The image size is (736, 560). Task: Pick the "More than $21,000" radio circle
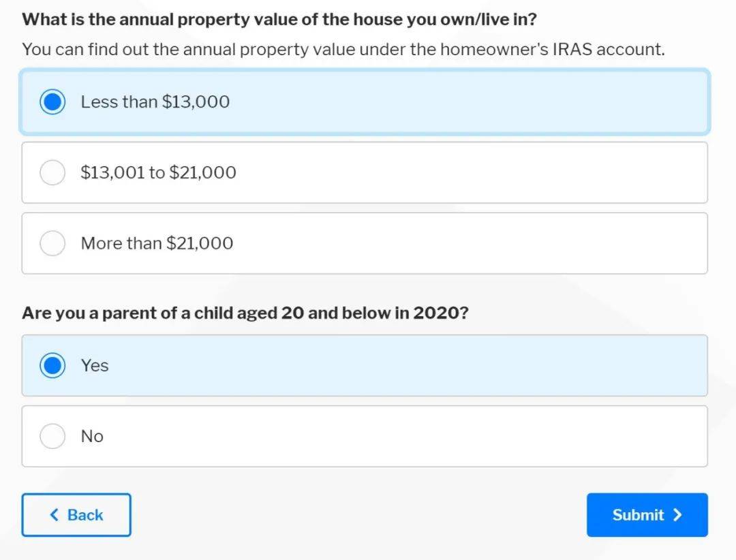pos(52,243)
